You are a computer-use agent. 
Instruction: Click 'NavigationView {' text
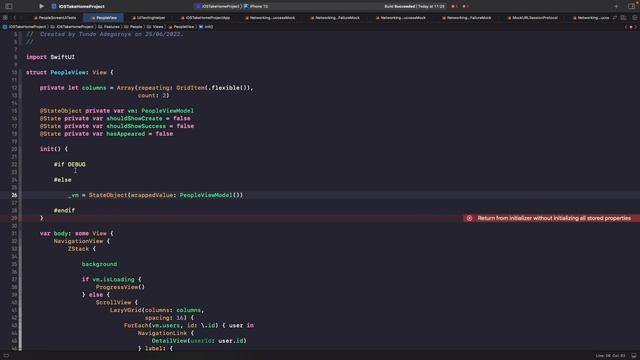pos(82,241)
